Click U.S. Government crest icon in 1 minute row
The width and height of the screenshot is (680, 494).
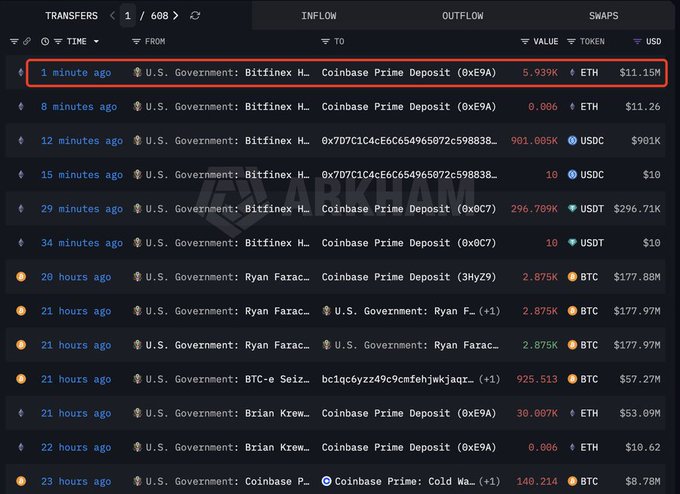click(137, 72)
